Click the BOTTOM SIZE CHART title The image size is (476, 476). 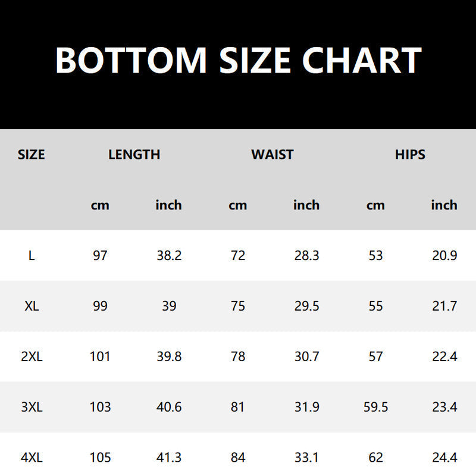tap(239, 61)
